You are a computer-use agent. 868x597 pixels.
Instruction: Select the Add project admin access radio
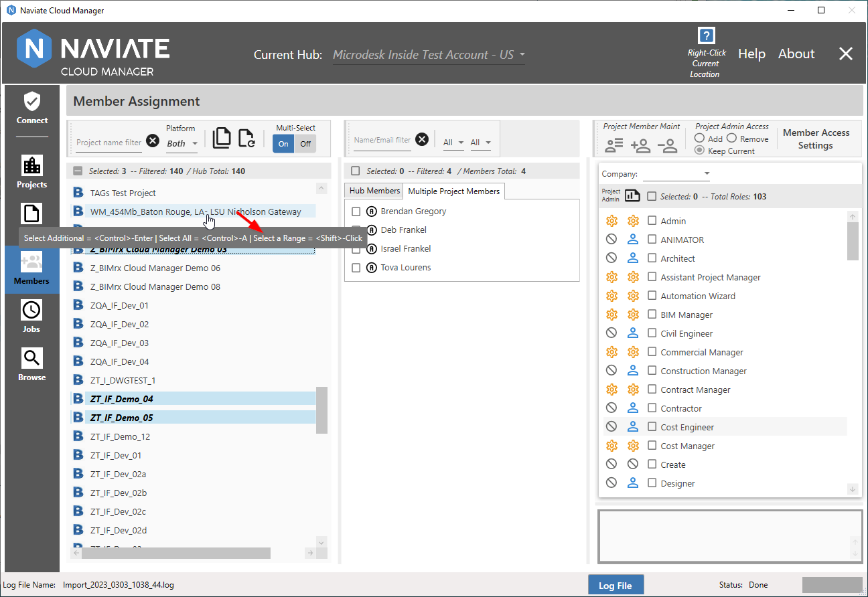point(699,138)
